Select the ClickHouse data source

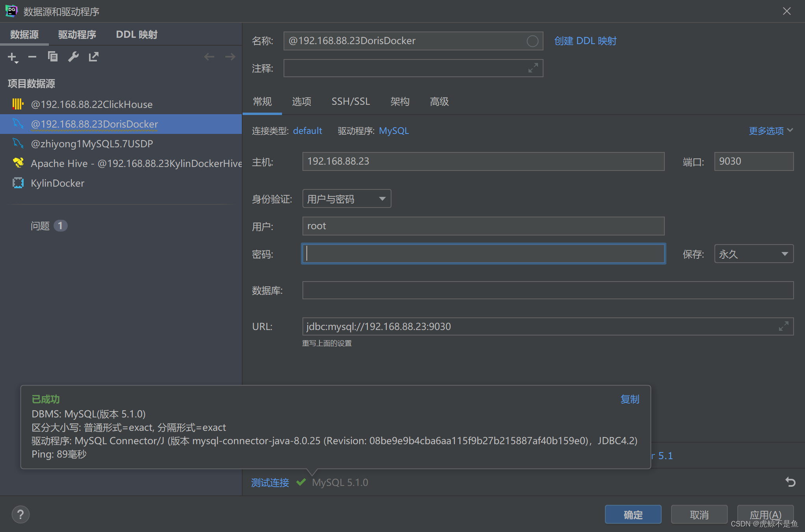91,104
